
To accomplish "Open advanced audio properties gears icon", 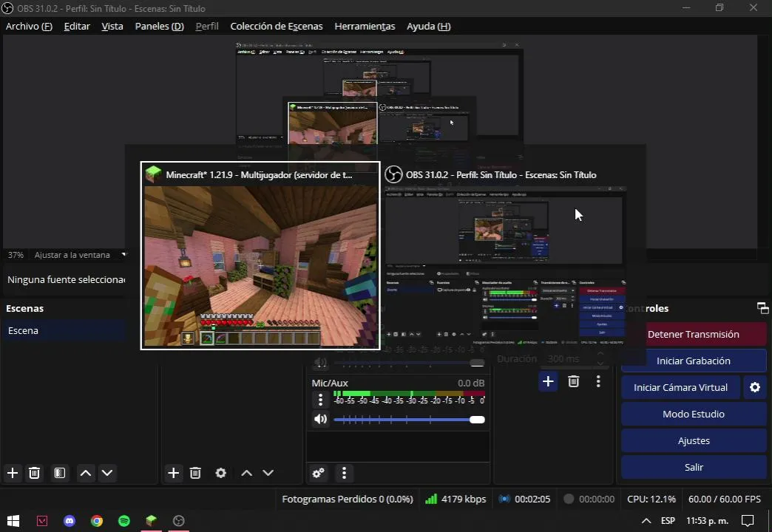I will click(x=319, y=473).
